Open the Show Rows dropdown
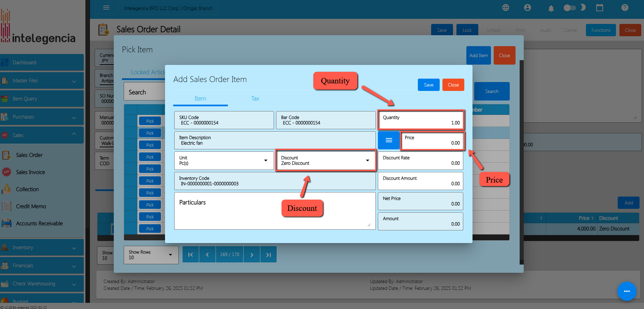The height and width of the screenshot is (309, 644). click(x=151, y=255)
